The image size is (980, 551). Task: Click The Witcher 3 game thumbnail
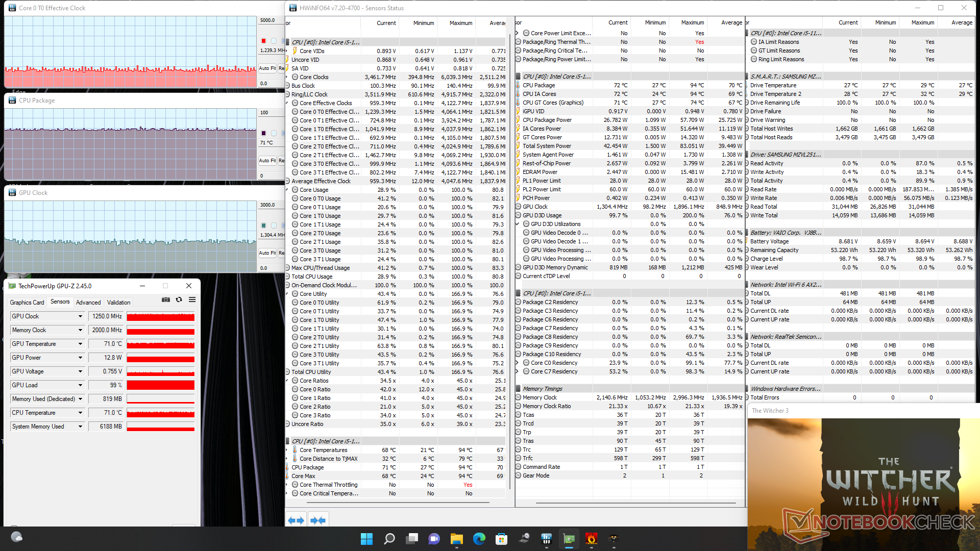[863, 469]
